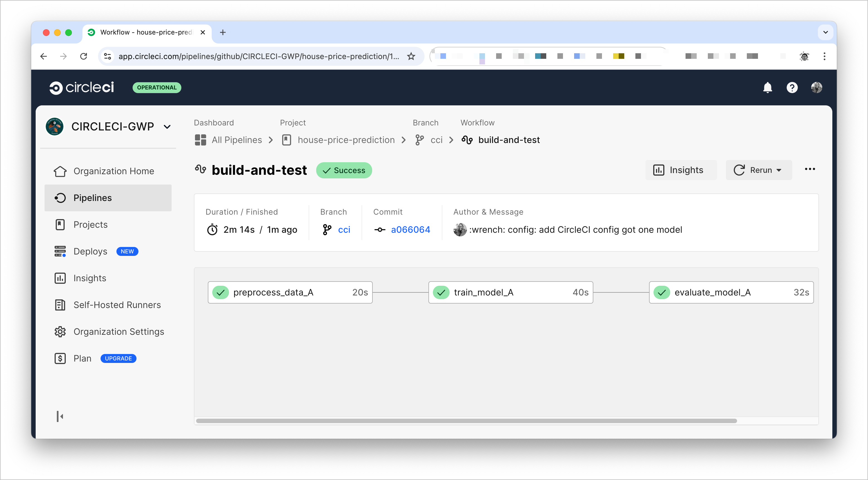This screenshot has height=480, width=868.
Task: Open the notifications bell icon
Action: click(767, 87)
